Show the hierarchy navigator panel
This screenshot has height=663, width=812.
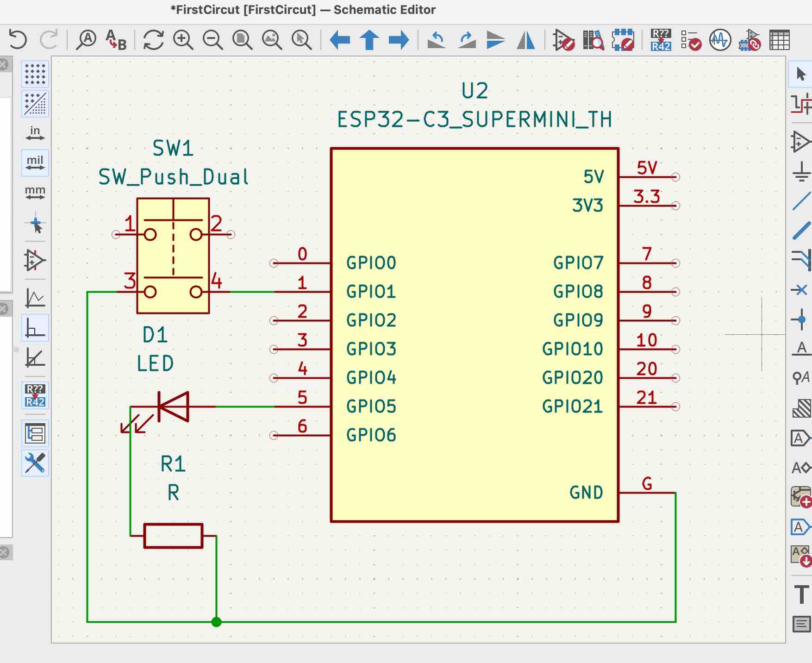coord(35,433)
